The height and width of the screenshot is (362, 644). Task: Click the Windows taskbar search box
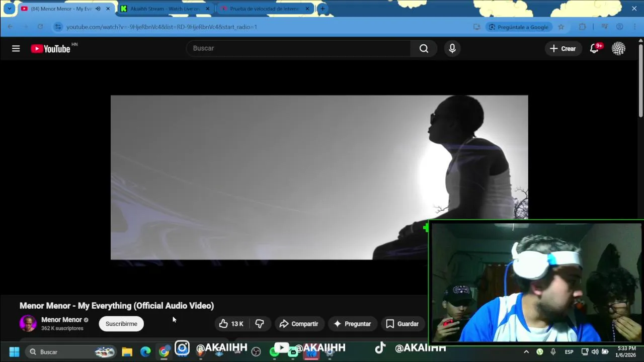pyautogui.click(x=70, y=352)
